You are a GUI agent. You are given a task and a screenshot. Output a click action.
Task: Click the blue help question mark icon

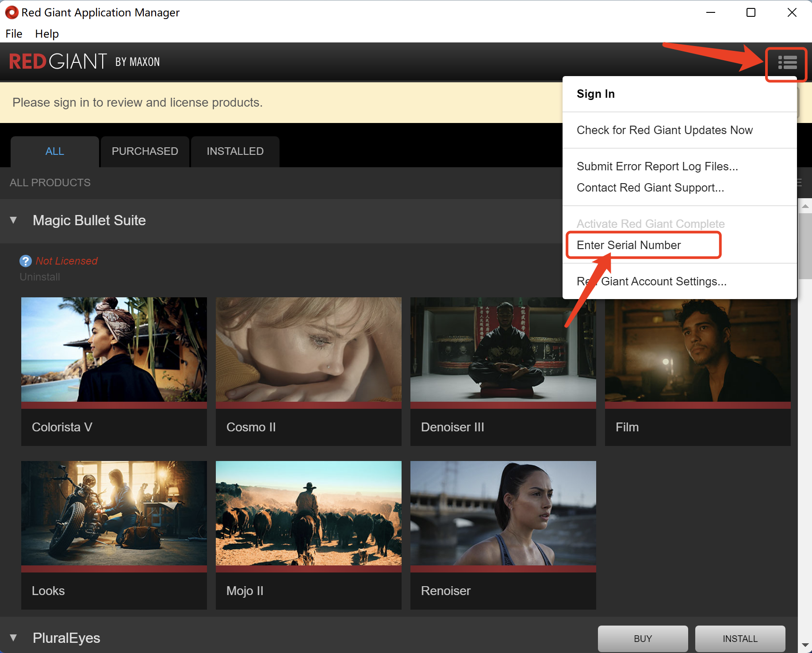coord(26,261)
